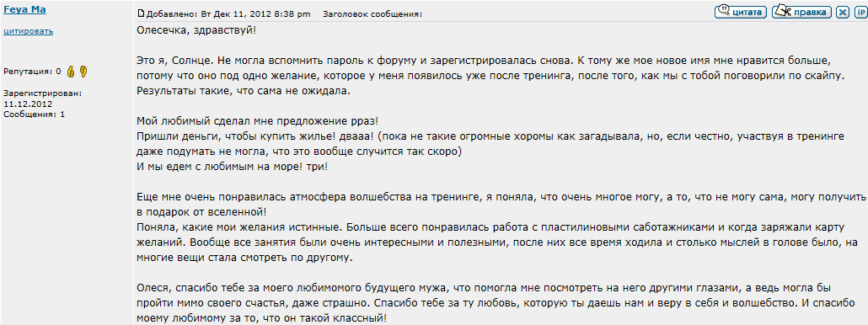
Task: Give a thumbs-up reputation to Feya Ma
Action: (71, 72)
